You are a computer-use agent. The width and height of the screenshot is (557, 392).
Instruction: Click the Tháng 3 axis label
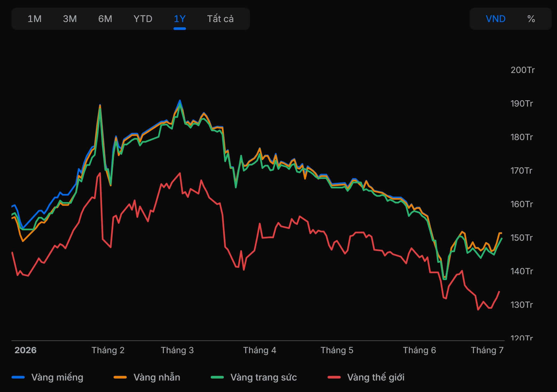point(177,350)
